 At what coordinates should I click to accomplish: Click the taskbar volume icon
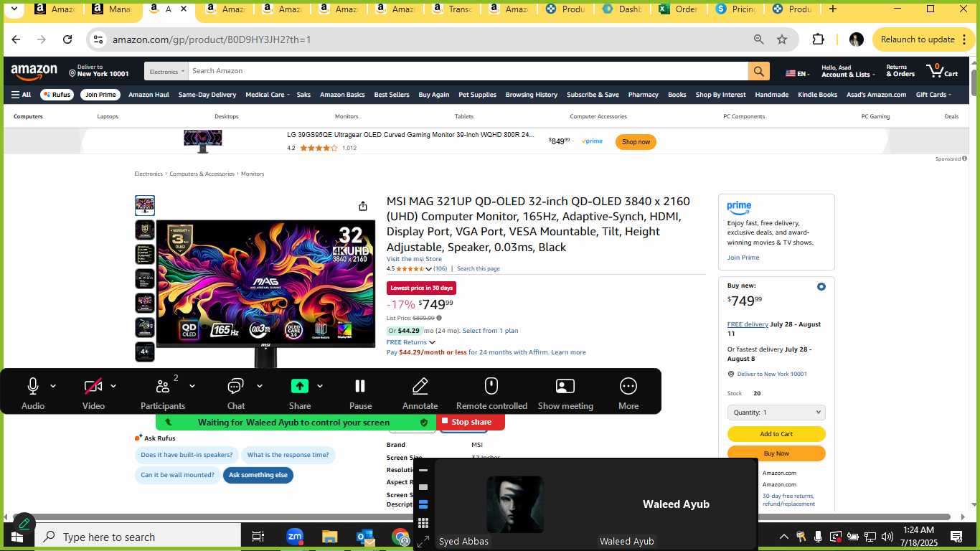pyautogui.click(x=887, y=537)
